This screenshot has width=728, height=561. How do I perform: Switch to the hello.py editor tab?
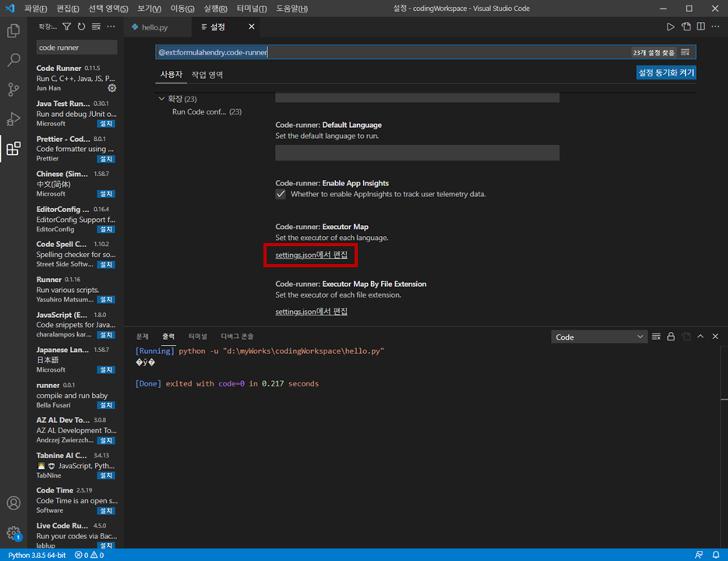coord(154,27)
